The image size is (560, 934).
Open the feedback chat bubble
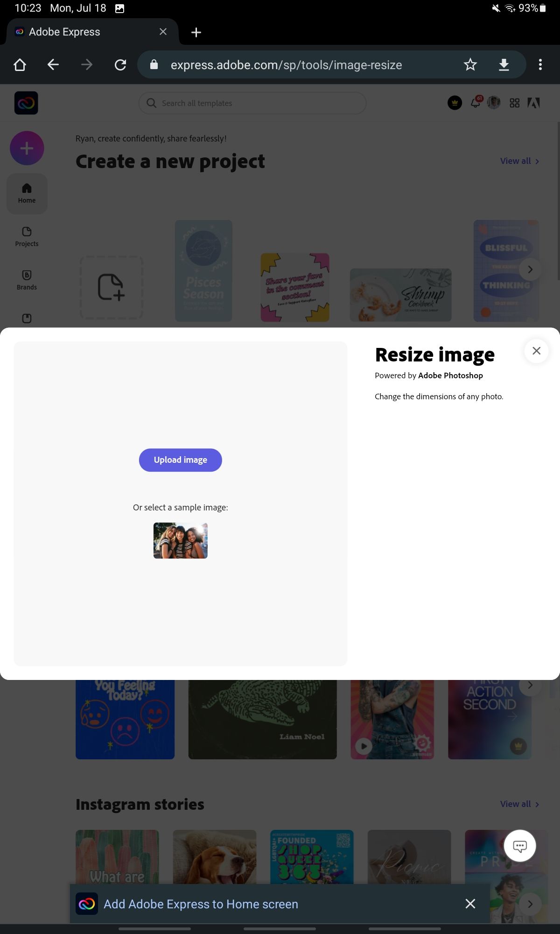[520, 846]
